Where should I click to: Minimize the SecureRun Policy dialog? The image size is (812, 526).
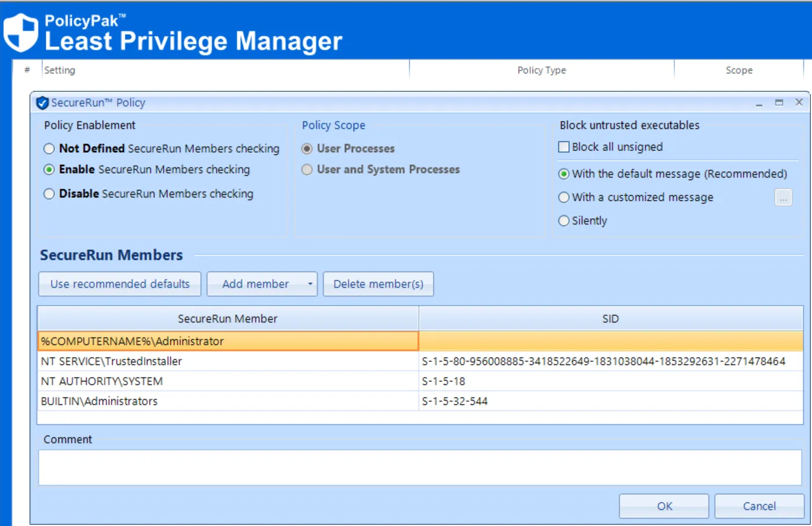[759, 103]
